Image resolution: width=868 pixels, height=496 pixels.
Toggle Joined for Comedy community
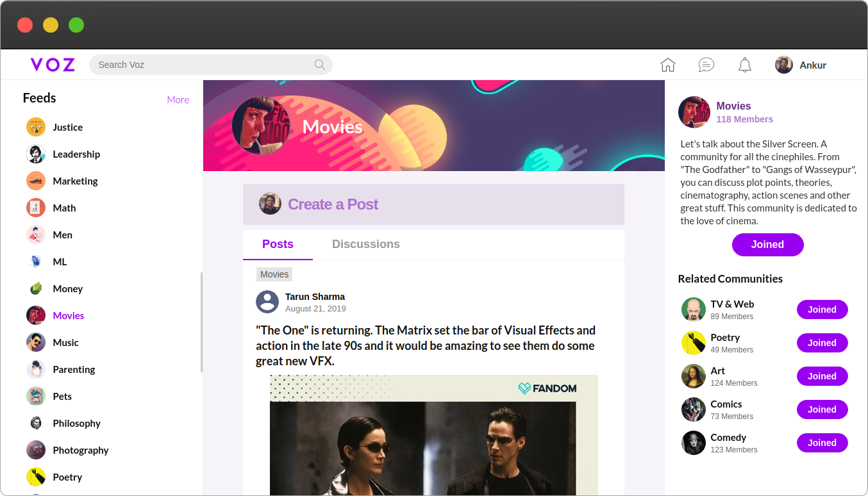click(822, 443)
